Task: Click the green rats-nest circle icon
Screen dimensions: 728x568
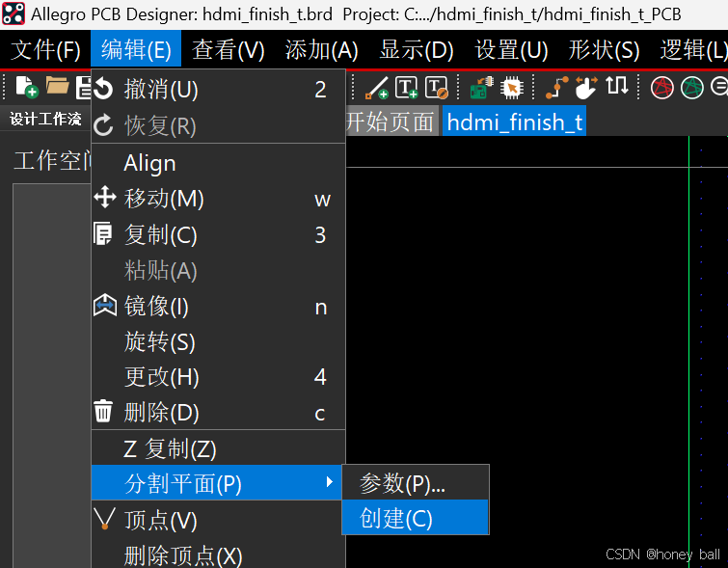Action: [691, 88]
